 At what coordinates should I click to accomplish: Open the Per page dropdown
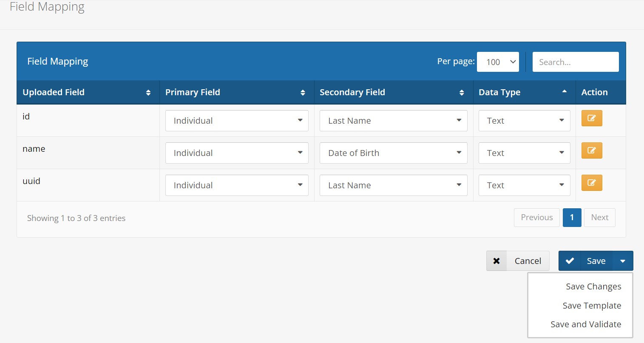click(498, 62)
